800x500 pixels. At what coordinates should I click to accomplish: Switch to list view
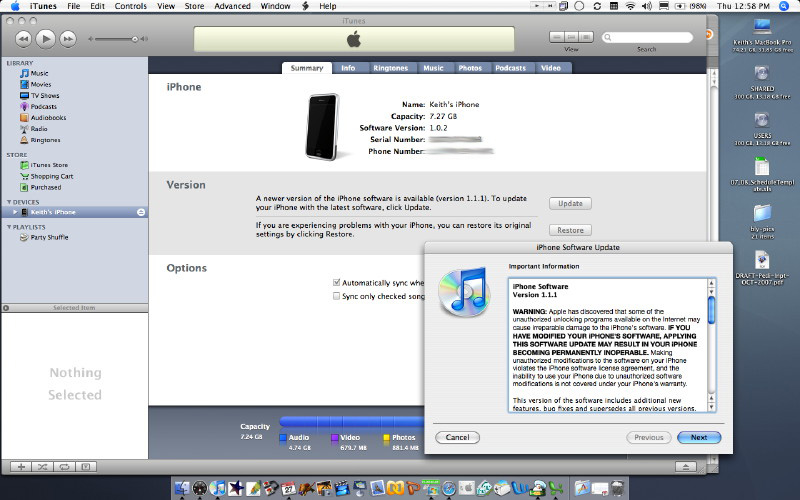click(x=557, y=37)
